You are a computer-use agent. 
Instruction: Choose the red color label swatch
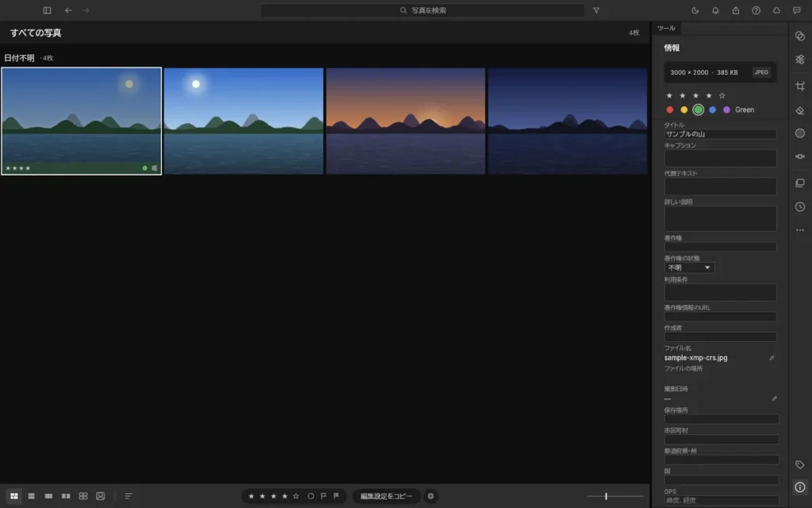[x=669, y=110]
